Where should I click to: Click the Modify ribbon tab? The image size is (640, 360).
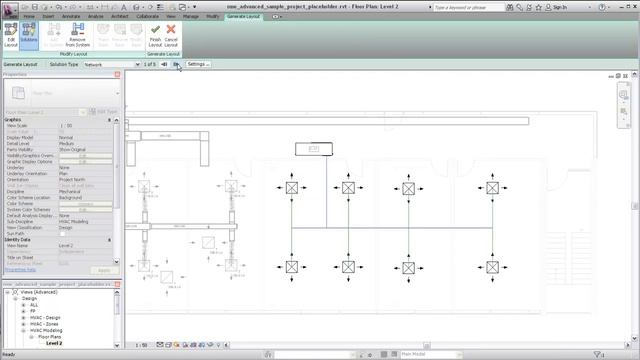[212, 16]
